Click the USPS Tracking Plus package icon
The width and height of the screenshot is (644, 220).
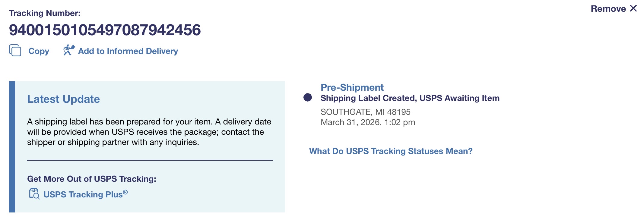coord(34,194)
